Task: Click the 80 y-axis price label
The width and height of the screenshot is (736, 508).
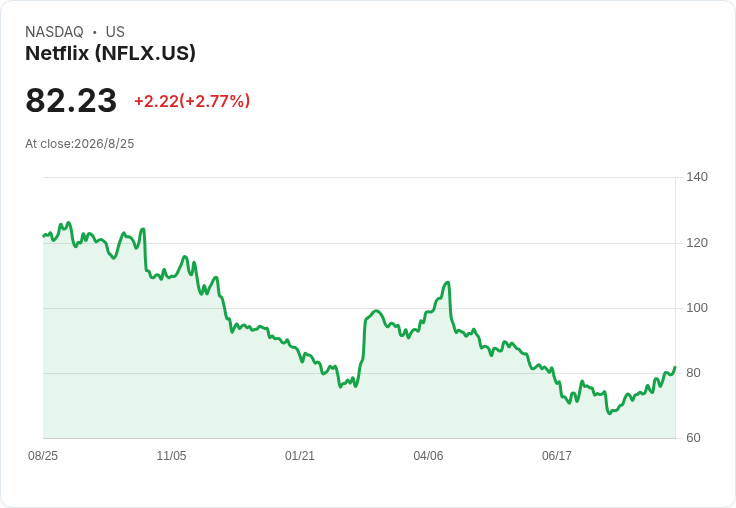Action: click(x=693, y=373)
